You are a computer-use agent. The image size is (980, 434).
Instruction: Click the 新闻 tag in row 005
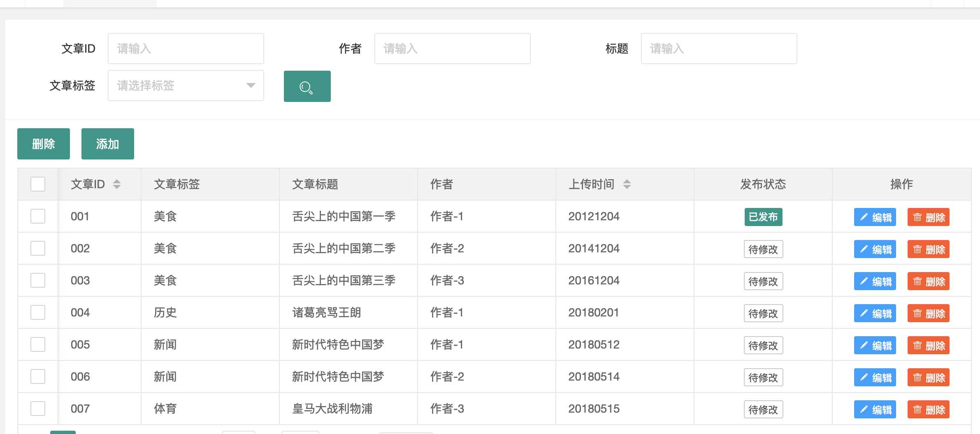[165, 344]
